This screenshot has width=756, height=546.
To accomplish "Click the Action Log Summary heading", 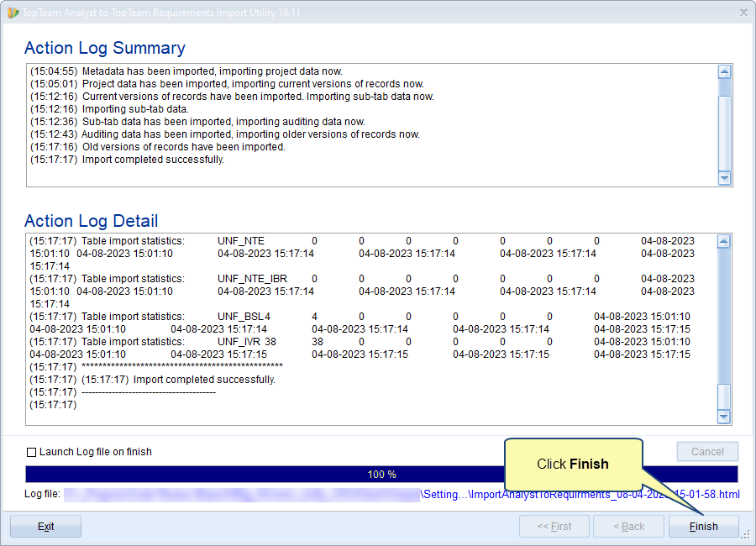I will click(x=105, y=48).
